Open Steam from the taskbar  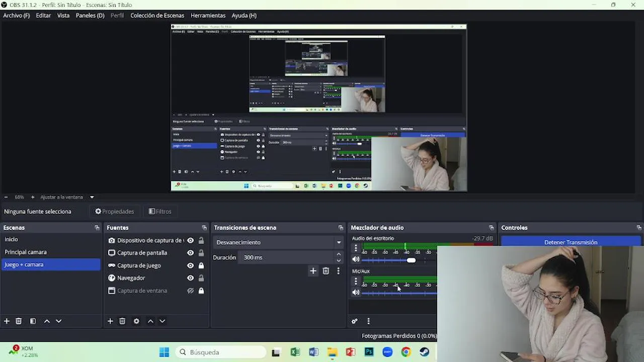point(424,352)
